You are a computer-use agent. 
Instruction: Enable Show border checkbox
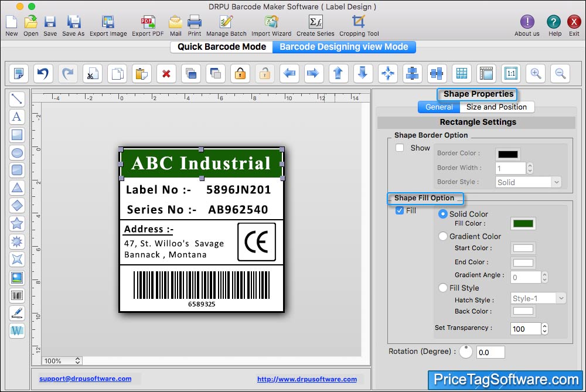tap(400, 148)
